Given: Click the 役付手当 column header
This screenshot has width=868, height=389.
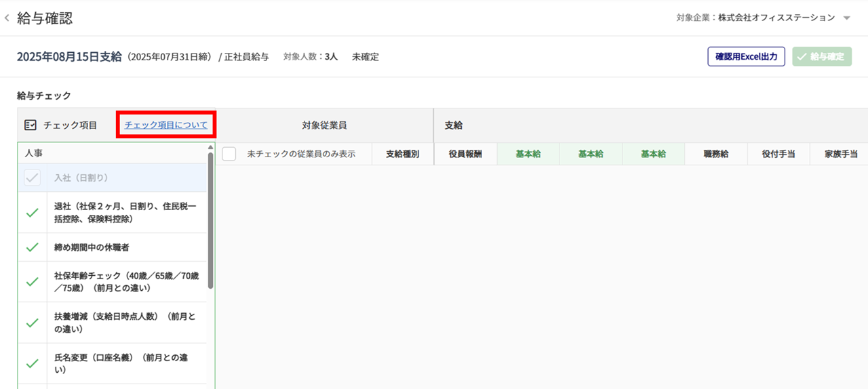Looking at the screenshot, I should coord(778,154).
